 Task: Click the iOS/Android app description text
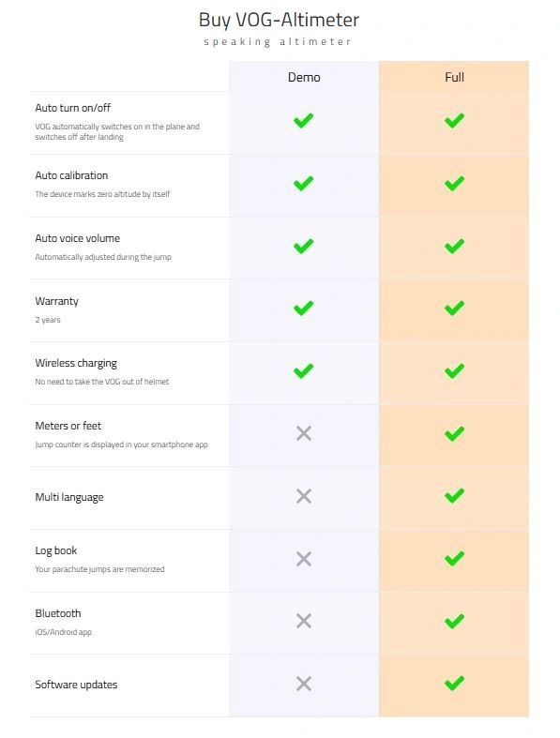[x=63, y=632]
